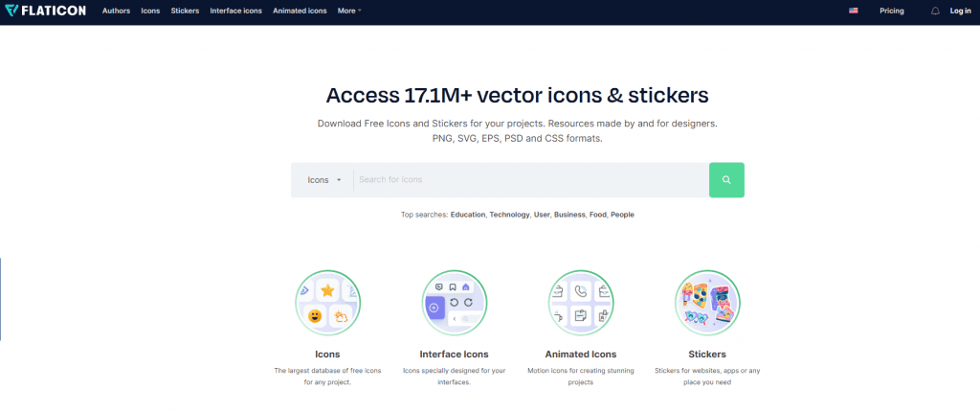Open Stickers in the navigation bar

(x=185, y=11)
